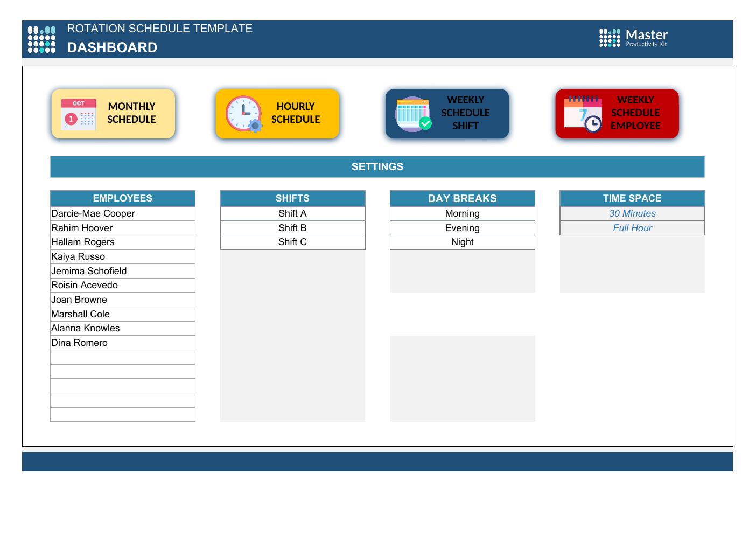Click the Settings header bar

[x=377, y=167]
